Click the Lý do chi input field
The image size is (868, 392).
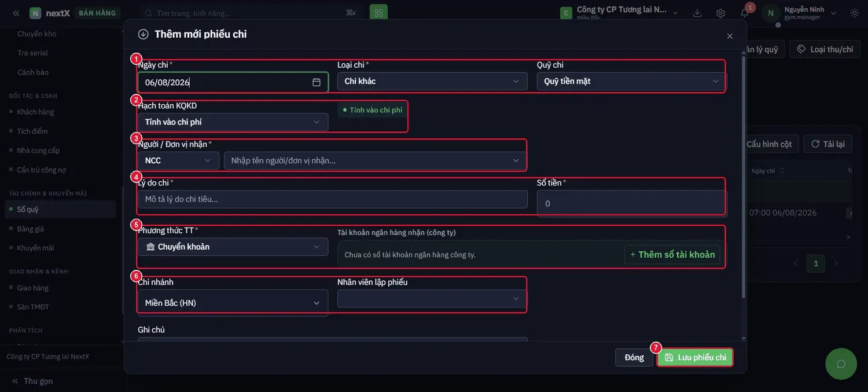point(333,199)
